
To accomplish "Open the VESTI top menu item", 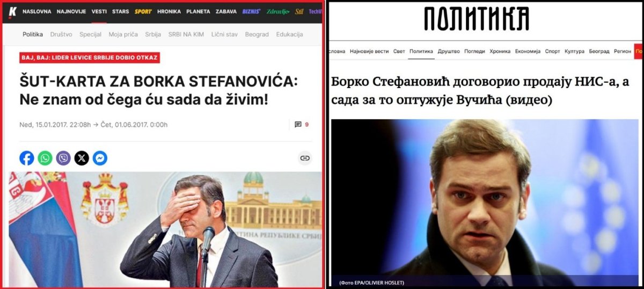I will [x=99, y=11].
